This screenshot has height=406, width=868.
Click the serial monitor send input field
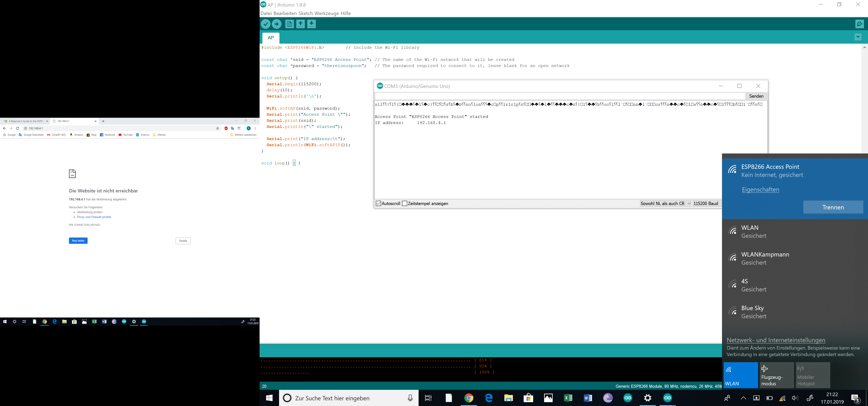559,96
